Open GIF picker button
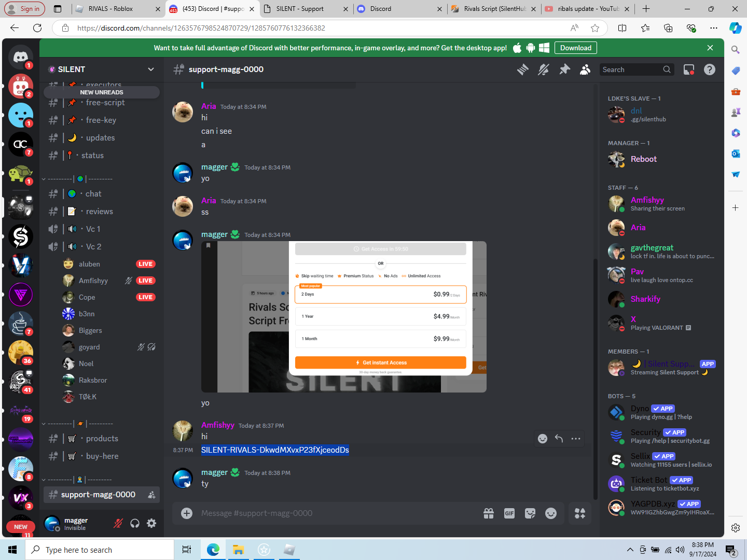Viewport: 747px width, 560px height. (509, 513)
